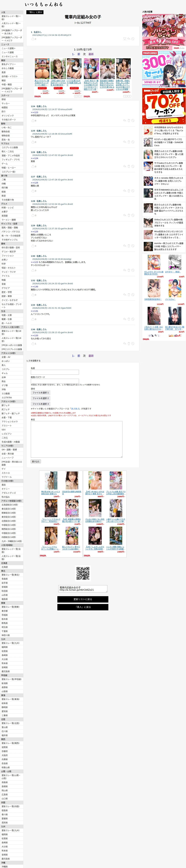Click the trash icon on post 127
186x868 pixels.
[129, 191]
